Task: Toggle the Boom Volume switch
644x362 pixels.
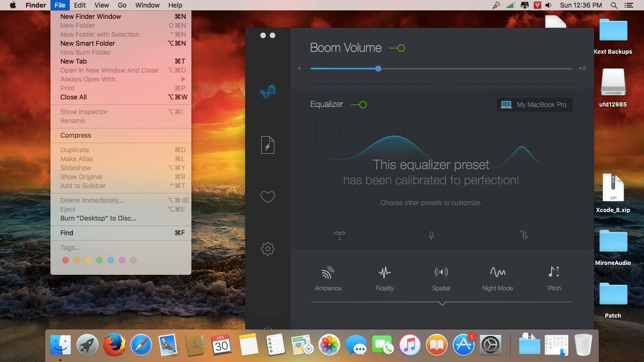Action: [x=397, y=48]
